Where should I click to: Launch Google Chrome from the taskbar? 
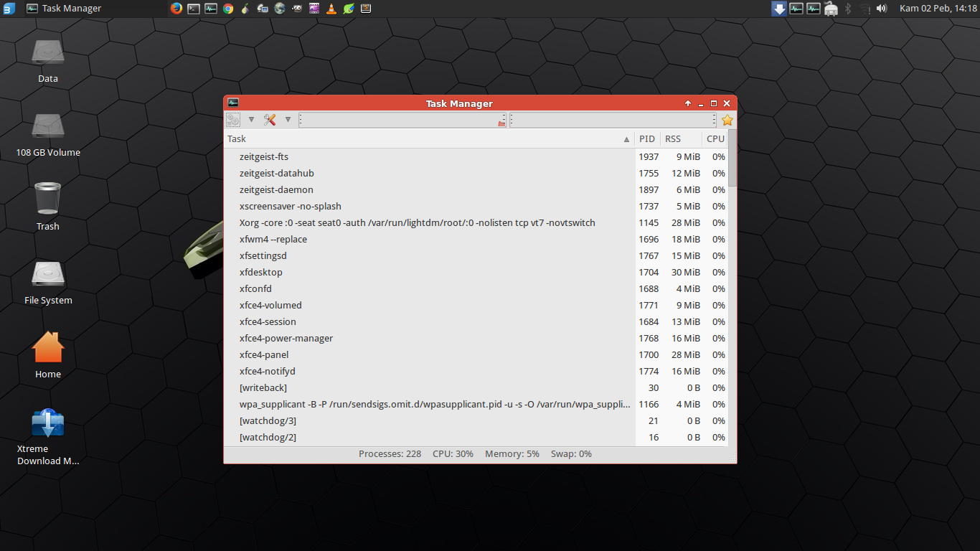pyautogui.click(x=228, y=8)
